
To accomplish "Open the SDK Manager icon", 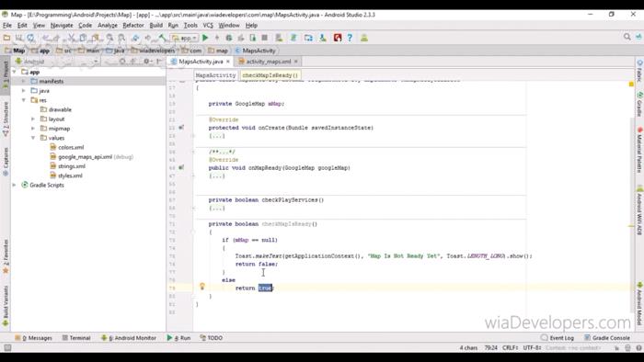I will coord(323,38).
